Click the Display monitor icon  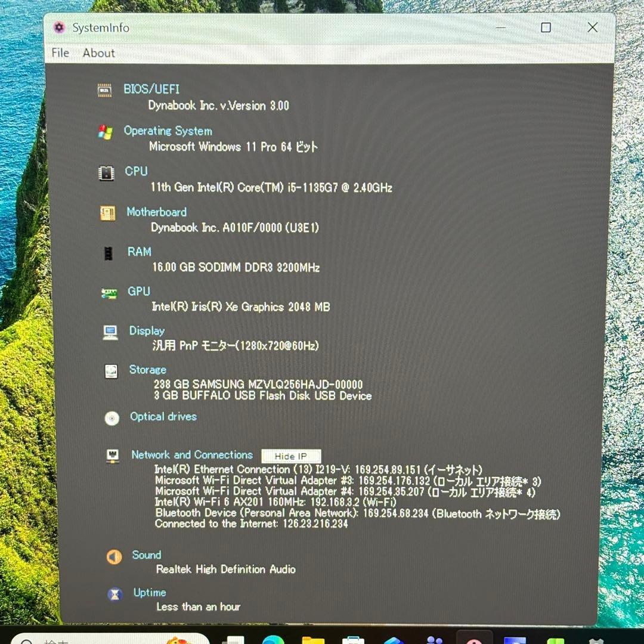pyautogui.click(x=110, y=332)
